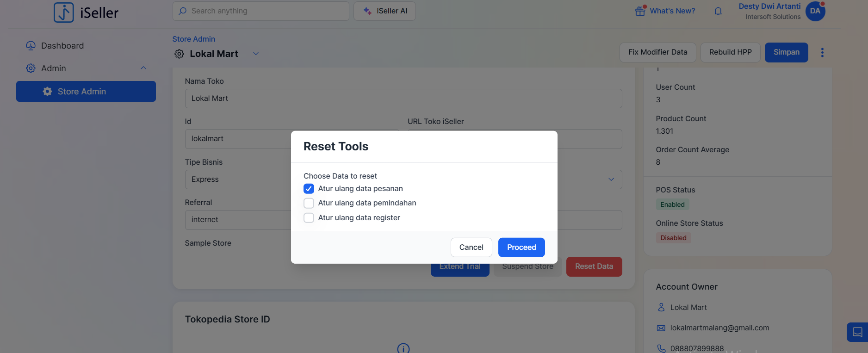Click the iSeller logo icon

64,12
